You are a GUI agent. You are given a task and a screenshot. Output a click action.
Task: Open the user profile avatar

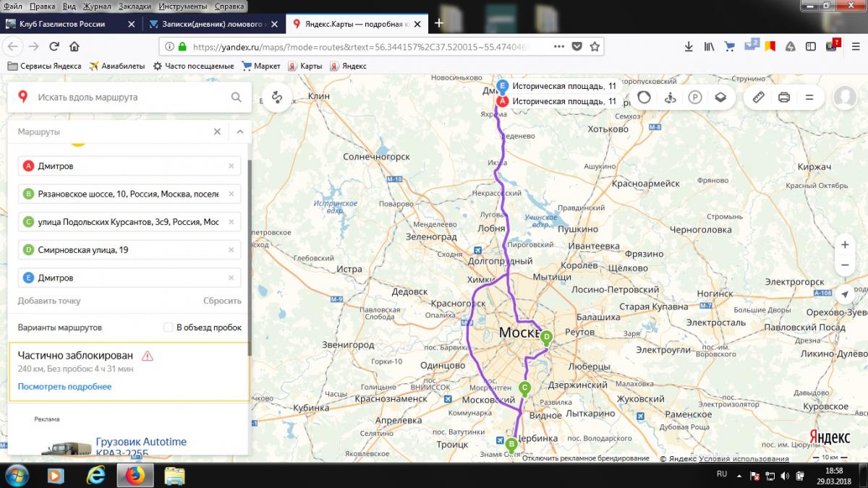843,97
